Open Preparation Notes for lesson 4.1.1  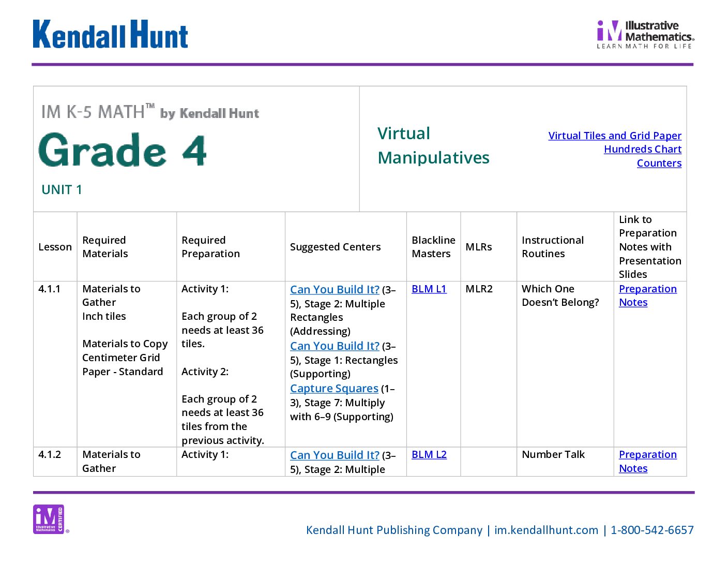point(648,295)
